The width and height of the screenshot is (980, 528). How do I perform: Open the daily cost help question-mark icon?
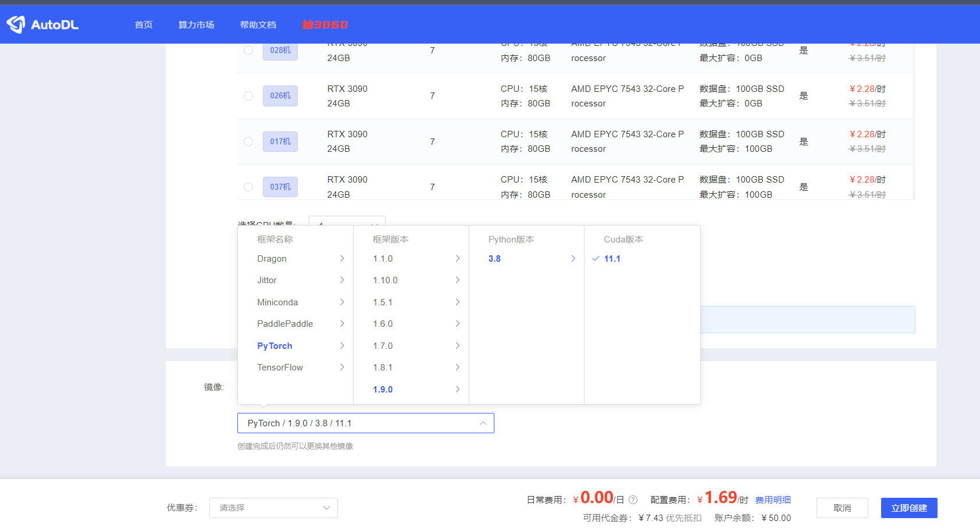[633, 500]
